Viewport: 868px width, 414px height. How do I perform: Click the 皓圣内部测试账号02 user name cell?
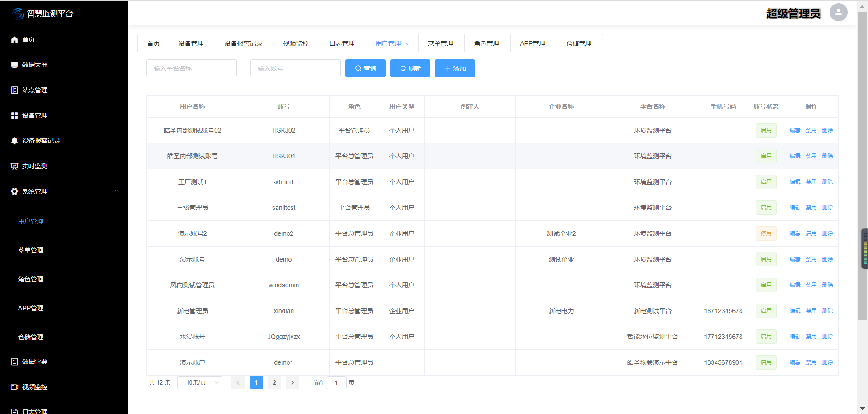coord(192,130)
